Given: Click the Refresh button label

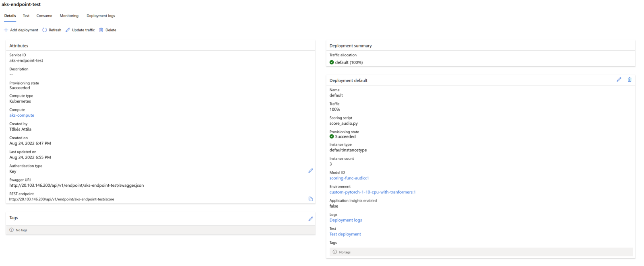Looking at the screenshot, I should coord(55,30).
